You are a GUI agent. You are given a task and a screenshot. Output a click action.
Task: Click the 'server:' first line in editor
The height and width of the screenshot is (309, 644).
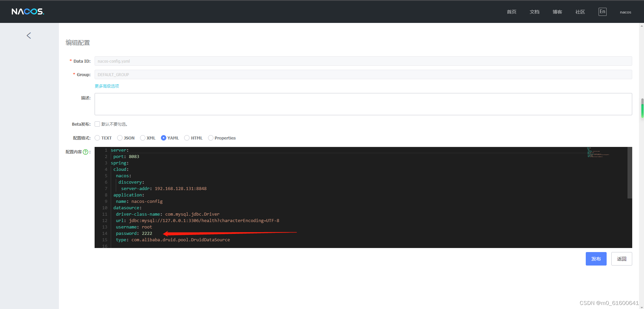pos(120,150)
